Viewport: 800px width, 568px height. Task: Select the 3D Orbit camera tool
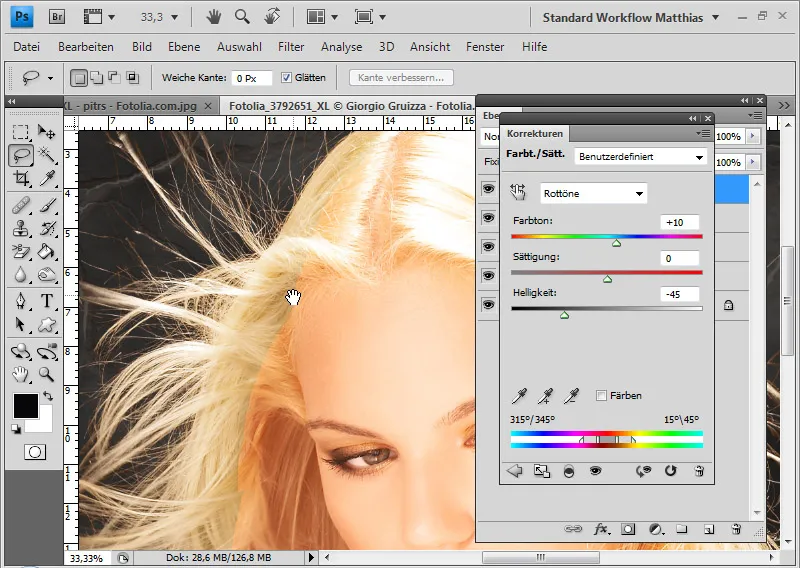click(47, 351)
